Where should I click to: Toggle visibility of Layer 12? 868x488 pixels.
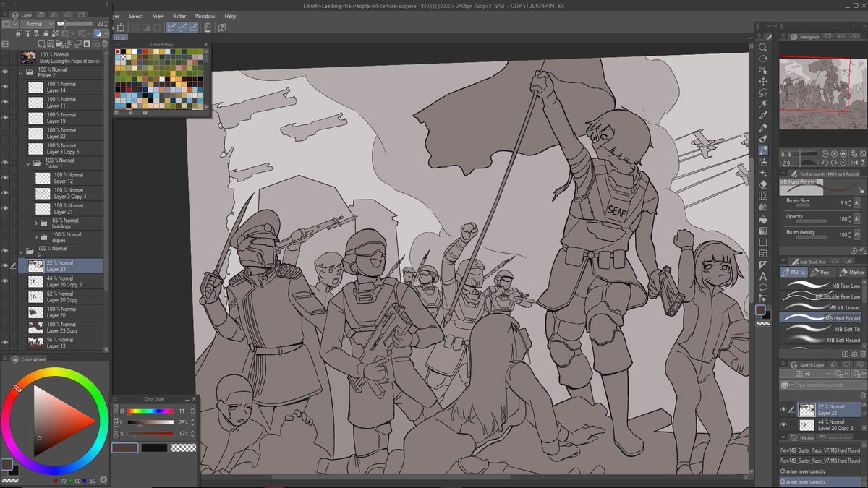pyautogui.click(x=5, y=178)
